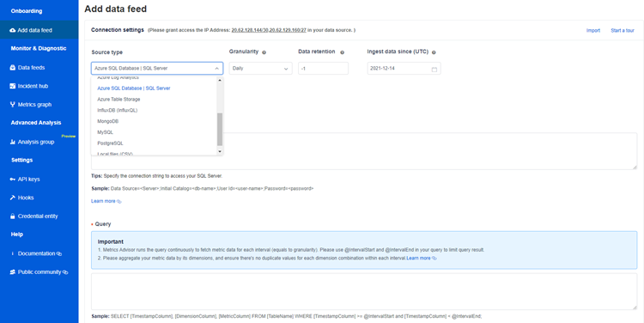
Task: Click the Metrics graph branch icon
Action: pos(12,105)
